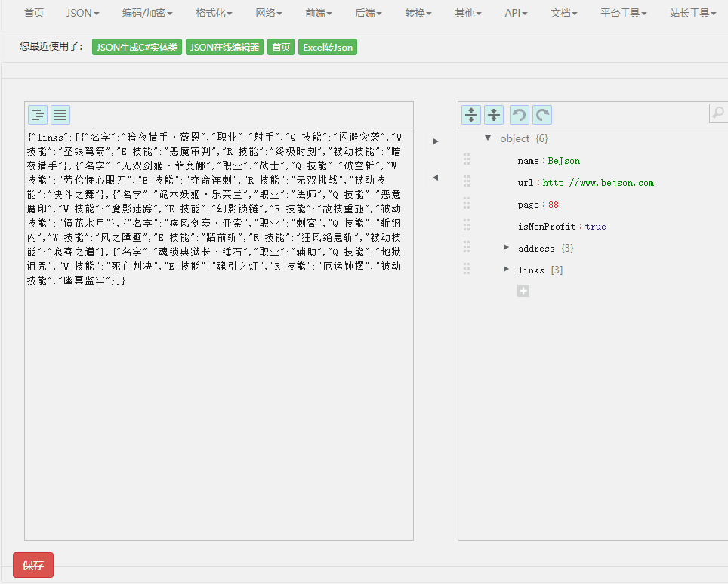Click the name field key

[x=529, y=161]
